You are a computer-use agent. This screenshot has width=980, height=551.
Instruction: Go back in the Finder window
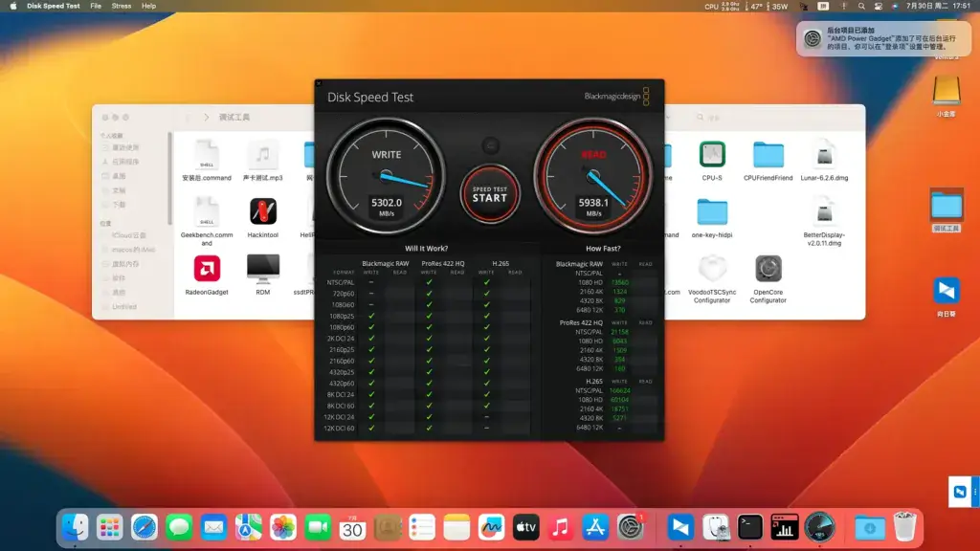point(189,117)
